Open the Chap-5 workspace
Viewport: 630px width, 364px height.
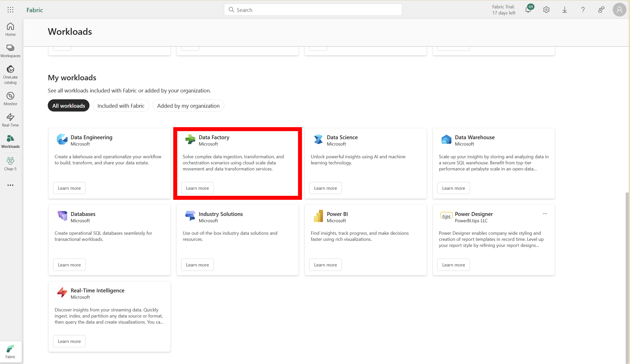(10, 164)
